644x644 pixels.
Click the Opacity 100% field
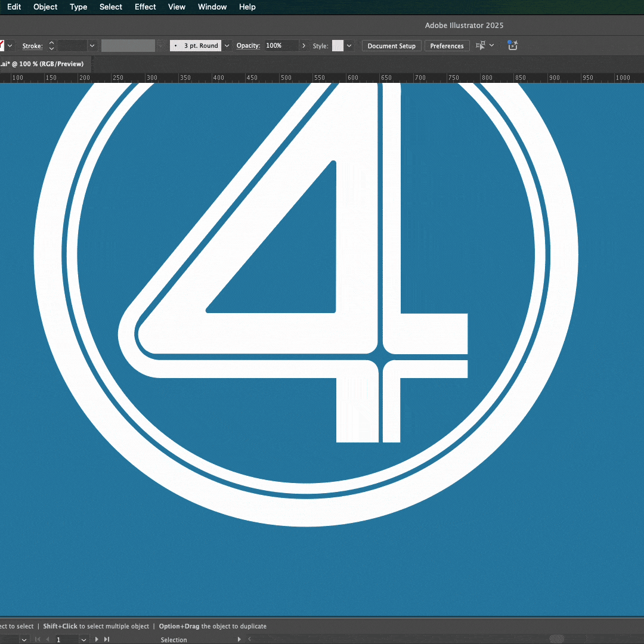[281, 45]
